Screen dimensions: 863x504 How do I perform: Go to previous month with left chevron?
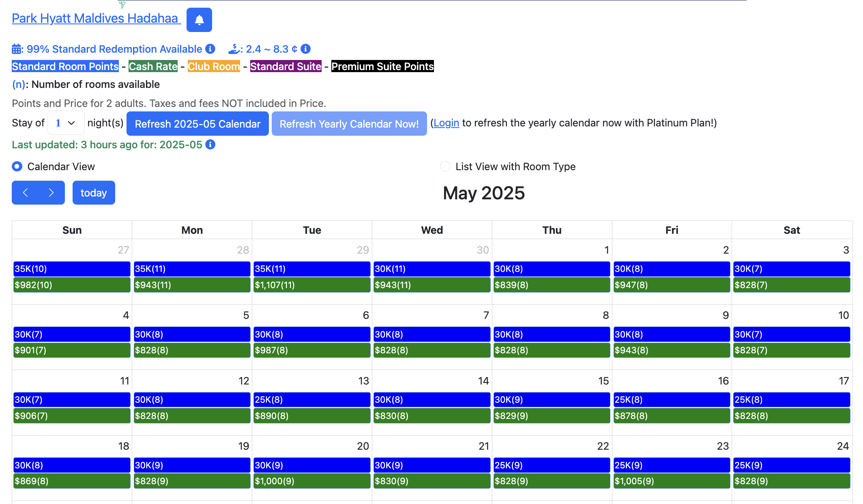(x=25, y=192)
